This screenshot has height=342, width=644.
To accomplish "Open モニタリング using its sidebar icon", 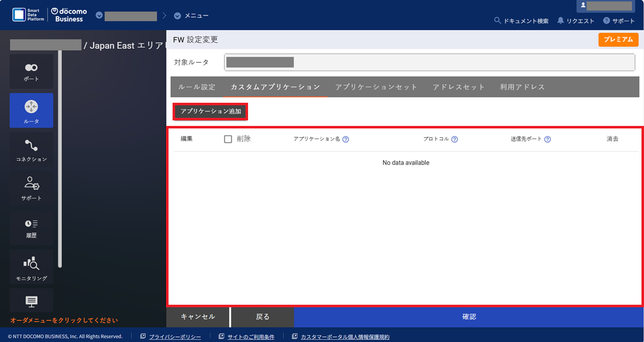I will coord(31,266).
